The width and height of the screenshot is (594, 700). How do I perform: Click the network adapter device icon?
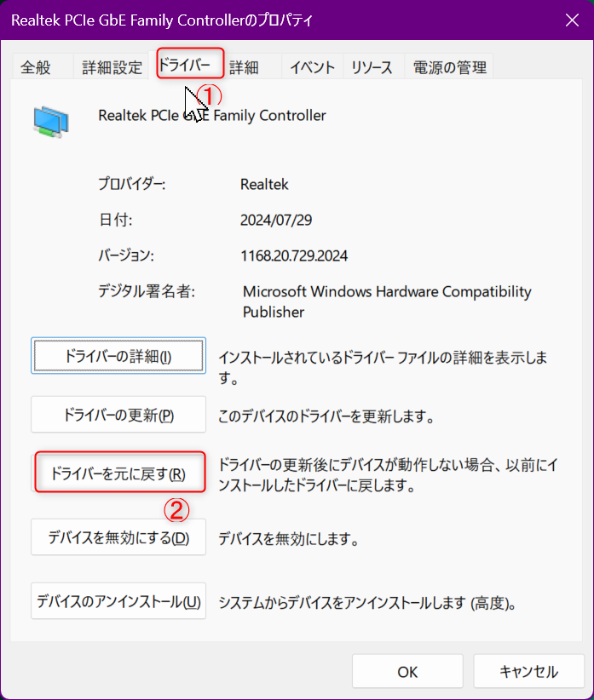[x=51, y=122]
